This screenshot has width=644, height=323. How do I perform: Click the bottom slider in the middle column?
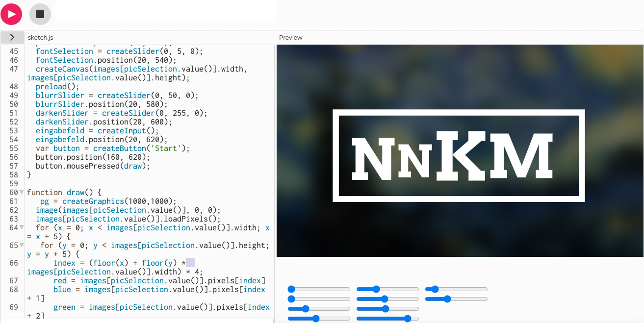tap(387, 319)
